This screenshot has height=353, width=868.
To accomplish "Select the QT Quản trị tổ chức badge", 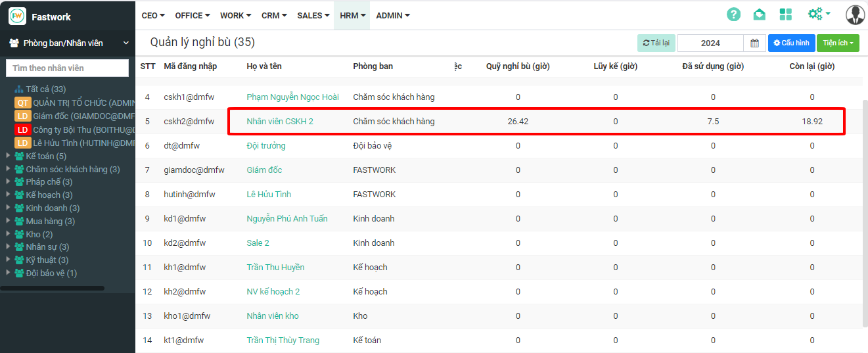I will (x=23, y=103).
